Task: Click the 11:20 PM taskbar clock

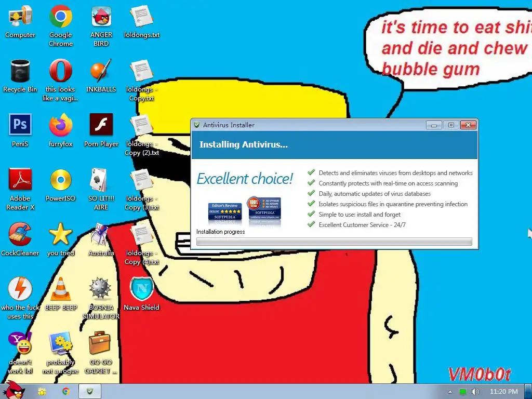Action: click(504, 392)
